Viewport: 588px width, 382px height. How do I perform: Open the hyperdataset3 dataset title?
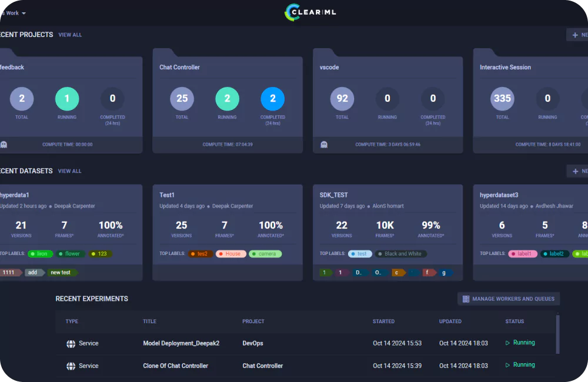[x=499, y=195]
